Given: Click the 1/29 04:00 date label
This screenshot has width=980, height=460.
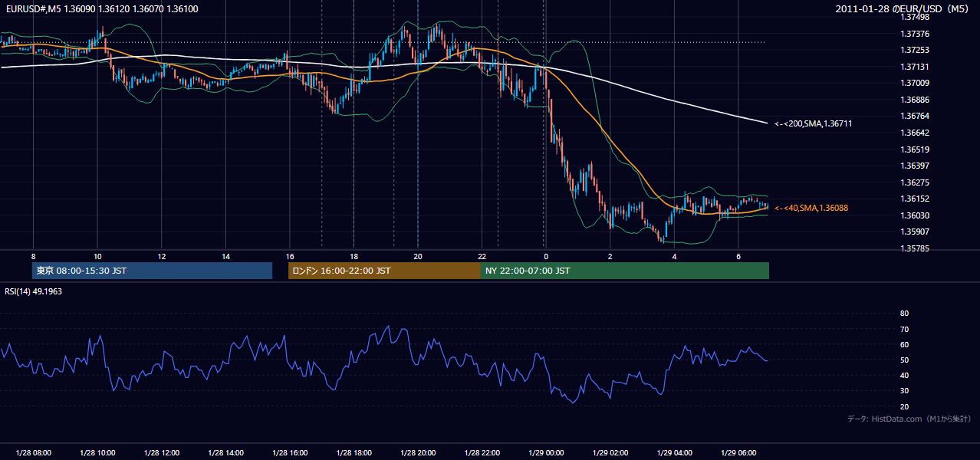Looking at the screenshot, I should pos(674,453).
